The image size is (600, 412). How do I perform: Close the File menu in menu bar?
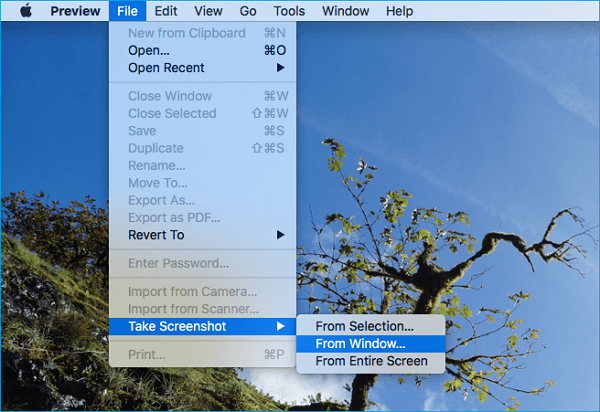point(127,11)
